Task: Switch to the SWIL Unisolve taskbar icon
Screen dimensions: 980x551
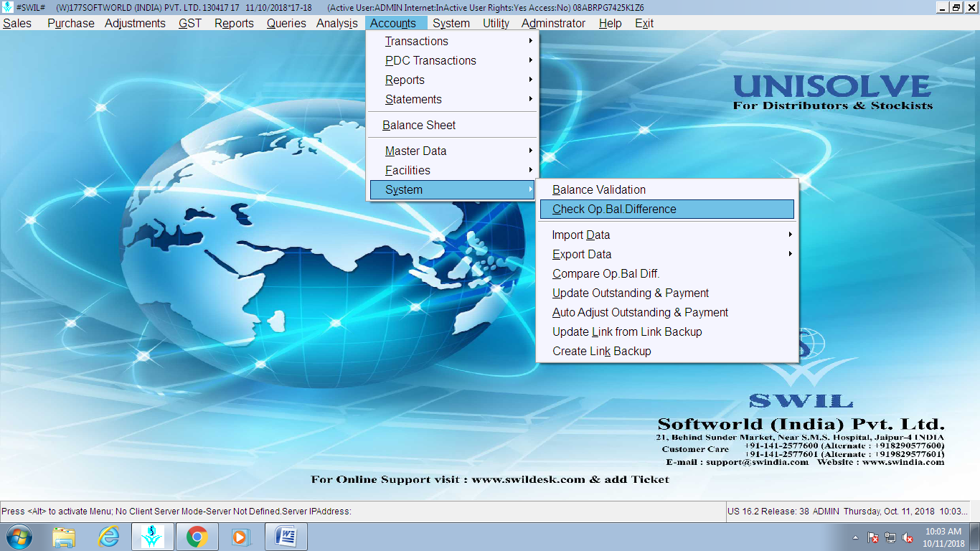Action: click(153, 537)
